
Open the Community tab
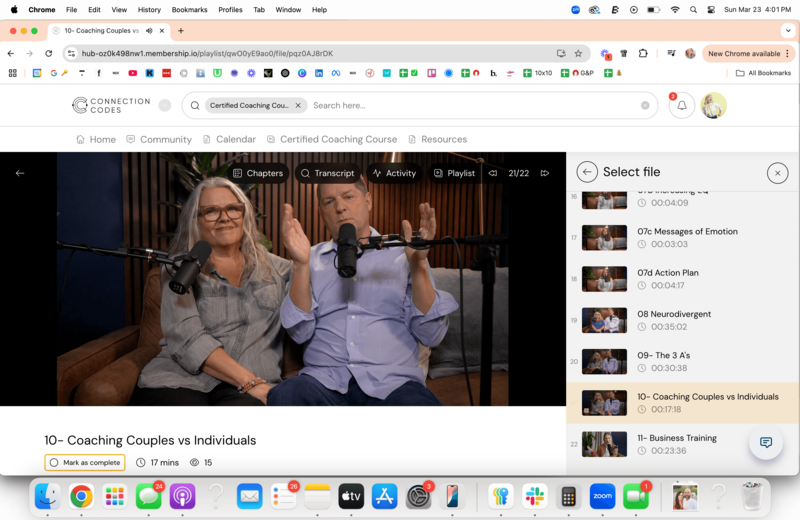click(159, 139)
